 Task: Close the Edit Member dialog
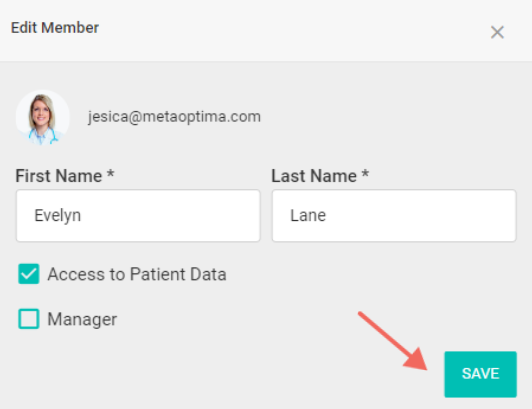tap(497, 33)
